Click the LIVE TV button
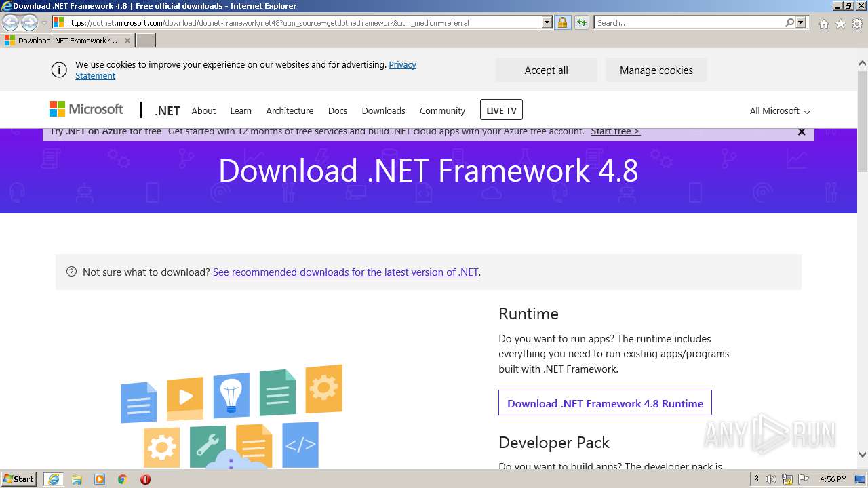This screenshot has width=868, height=488. point(501,110)
